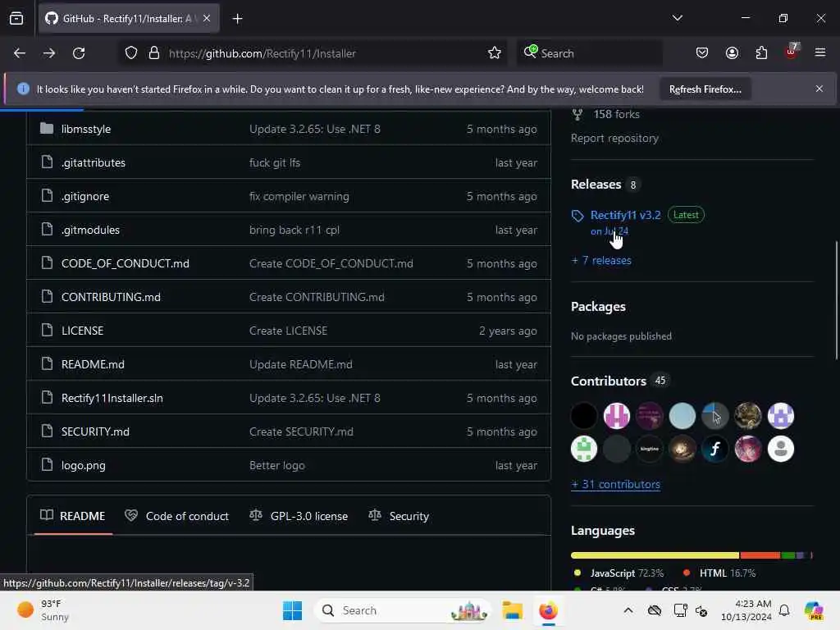
Task: Open SECURITY.md file
Action: tap(95, 431)
